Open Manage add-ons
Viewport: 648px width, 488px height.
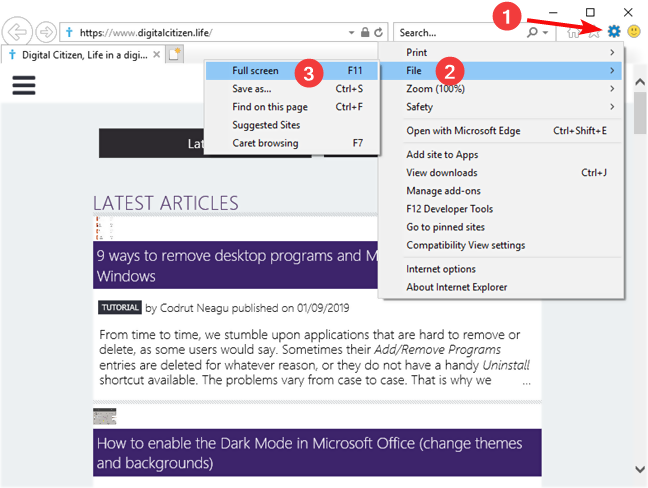coord(500,191)
